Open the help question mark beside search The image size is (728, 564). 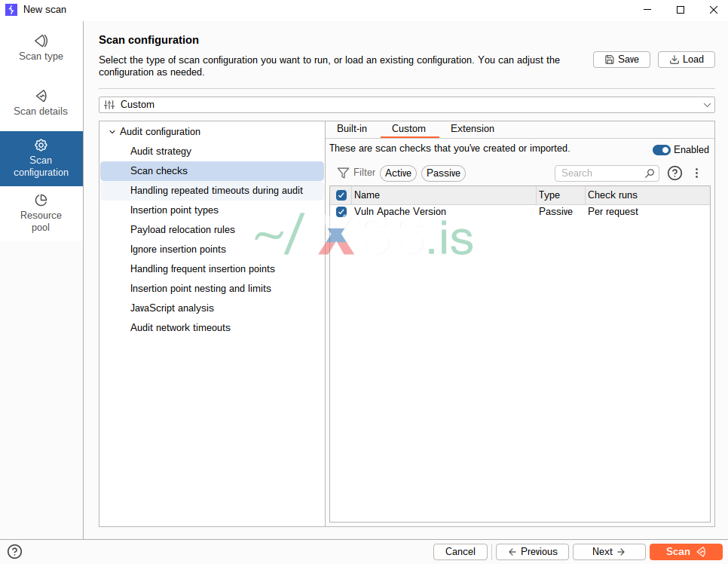click(675, 173)
